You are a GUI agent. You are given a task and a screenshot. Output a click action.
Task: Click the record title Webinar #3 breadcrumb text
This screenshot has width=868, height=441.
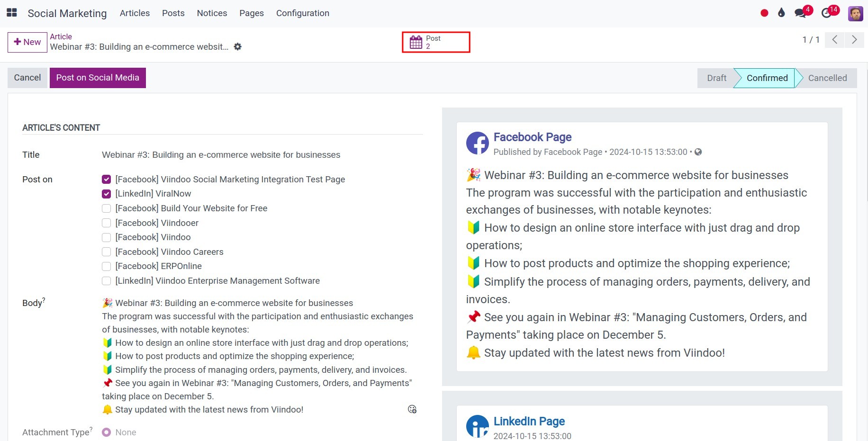(139, 47)
